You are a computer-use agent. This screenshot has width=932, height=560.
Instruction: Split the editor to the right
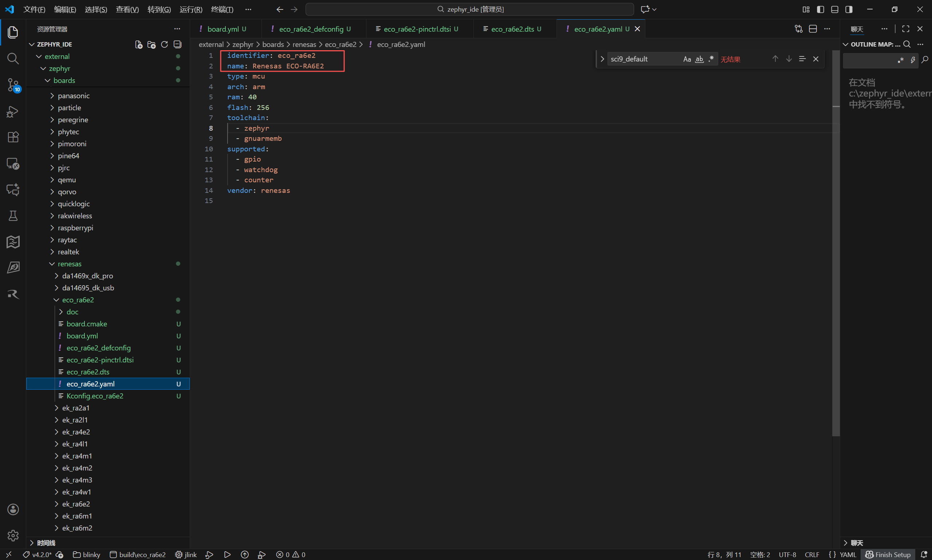point(813,29)
